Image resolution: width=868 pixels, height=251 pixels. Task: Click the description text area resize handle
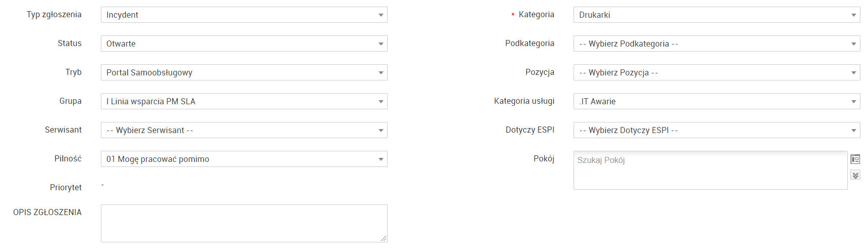(x=384, y=238)
